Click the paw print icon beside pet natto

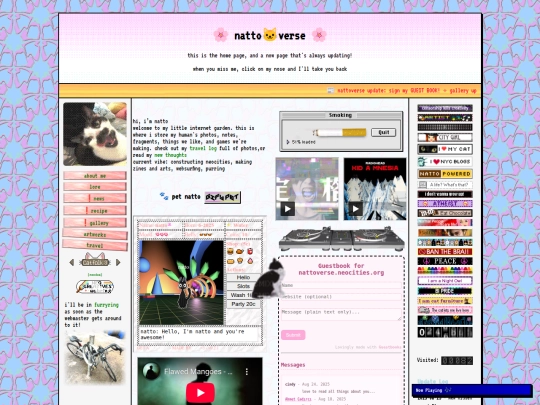[164, 196]
